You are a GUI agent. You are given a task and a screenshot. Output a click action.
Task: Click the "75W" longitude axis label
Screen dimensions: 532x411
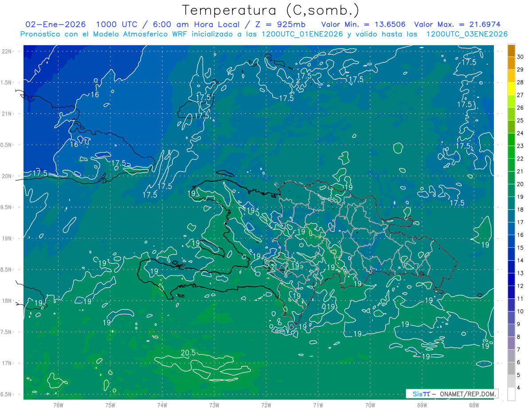110,404
